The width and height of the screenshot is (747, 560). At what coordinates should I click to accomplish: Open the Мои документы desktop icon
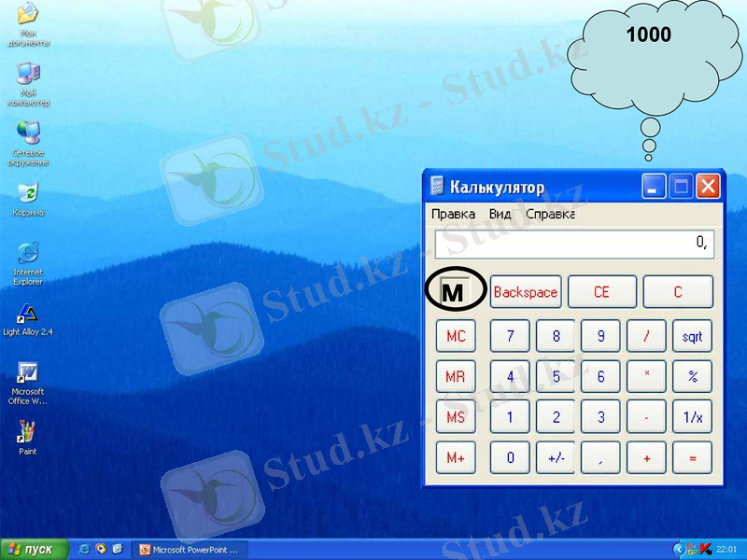point(28,16)
